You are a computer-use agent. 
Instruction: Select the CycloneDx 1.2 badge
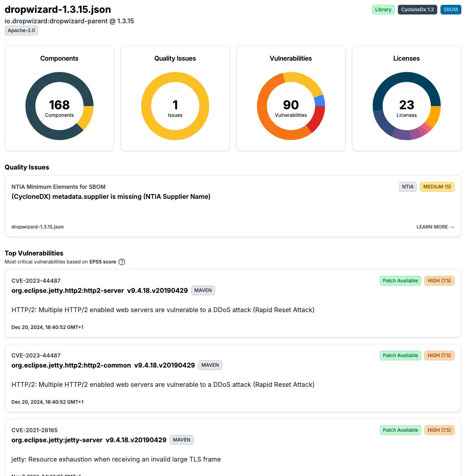417,10
